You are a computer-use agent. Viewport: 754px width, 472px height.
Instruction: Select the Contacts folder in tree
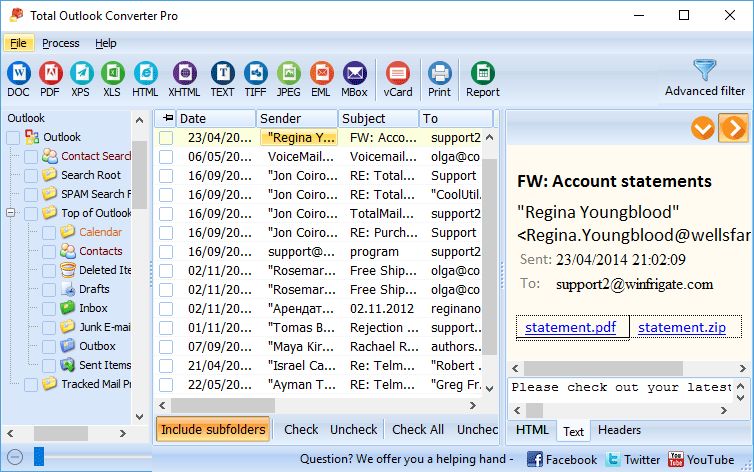pos(101,251)
